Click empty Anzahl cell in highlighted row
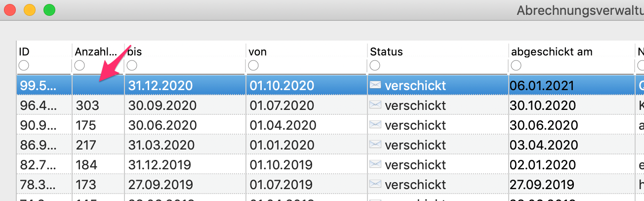 point(98,85)
